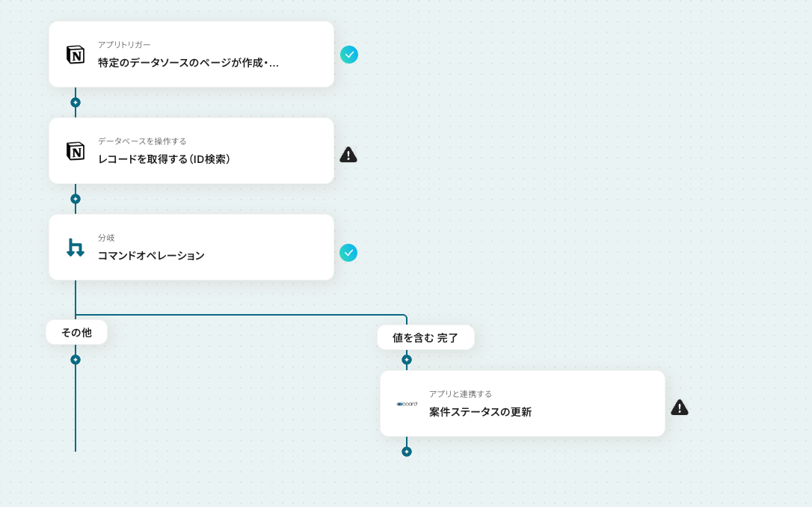Image resolution: width=812 pixels, height=507 pixels.
Task: Click the データベースを操作する caption text
Action: click(142, 141)
